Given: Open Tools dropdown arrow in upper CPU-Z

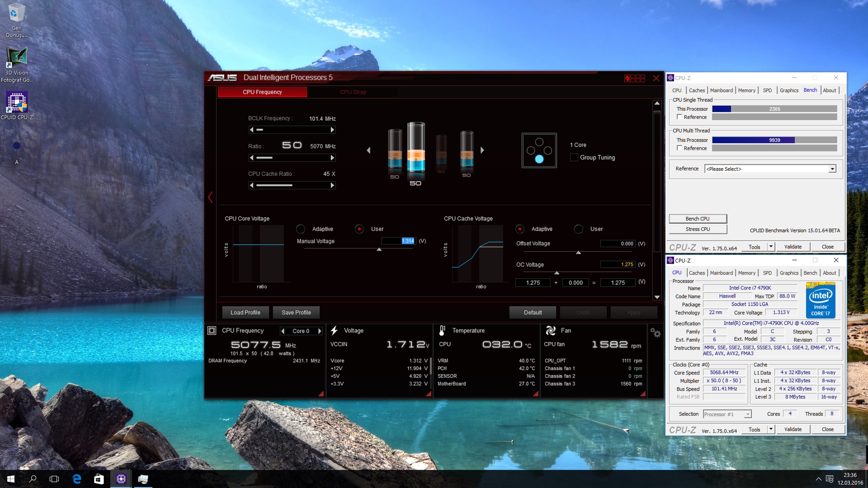Looking at the screenshot, I should pyautogui.click(x=771, y=247).
